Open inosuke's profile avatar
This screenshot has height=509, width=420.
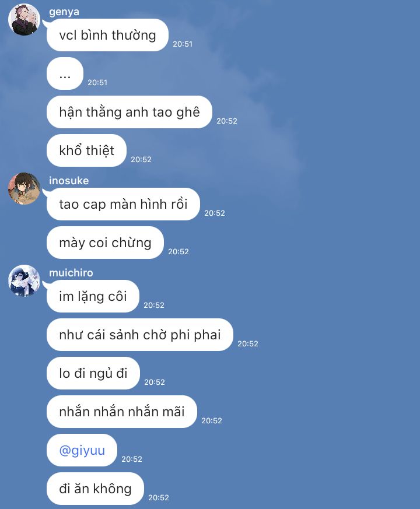[x=24, y=188]
